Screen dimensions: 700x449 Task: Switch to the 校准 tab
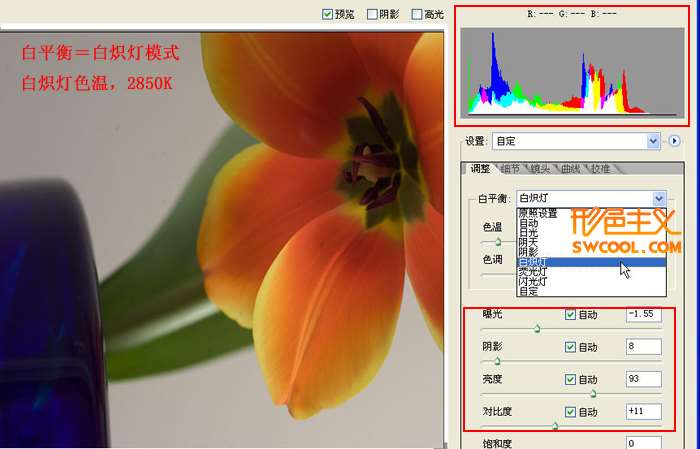pyautogui.click(x=600, y=169)
